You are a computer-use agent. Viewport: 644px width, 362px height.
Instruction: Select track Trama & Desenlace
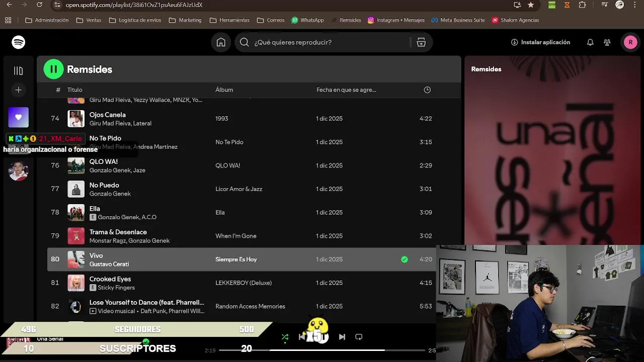(118, 232)
